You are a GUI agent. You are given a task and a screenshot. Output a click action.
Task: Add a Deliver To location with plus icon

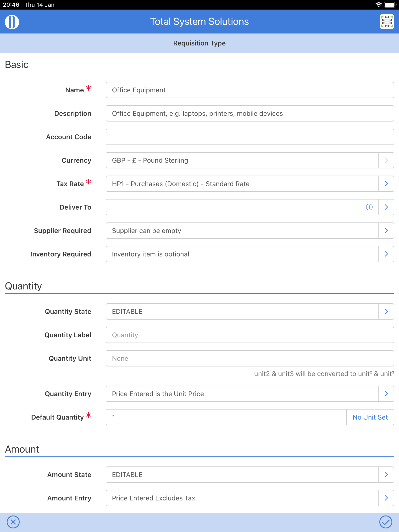click(x=369, y=207)
